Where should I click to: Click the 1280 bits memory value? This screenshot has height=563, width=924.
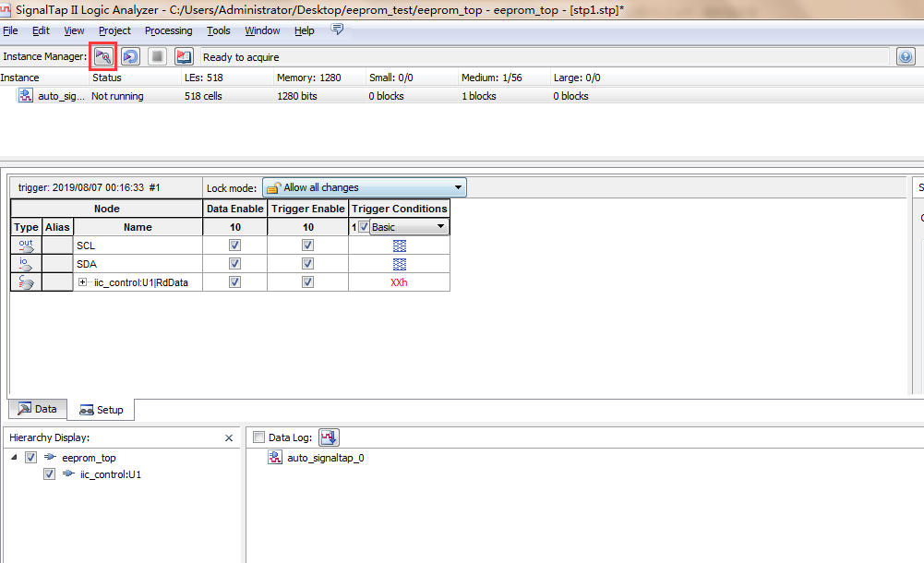pos(297,96)
